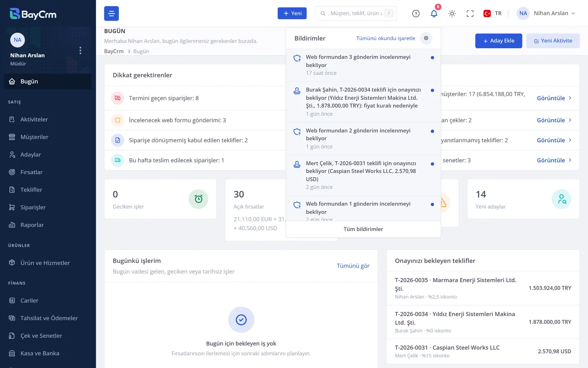Image resolution: width=588 pixels, height=368 pixels.
Task: Click the Yeni Aktivite button
Action: click(x=553, y=41)
